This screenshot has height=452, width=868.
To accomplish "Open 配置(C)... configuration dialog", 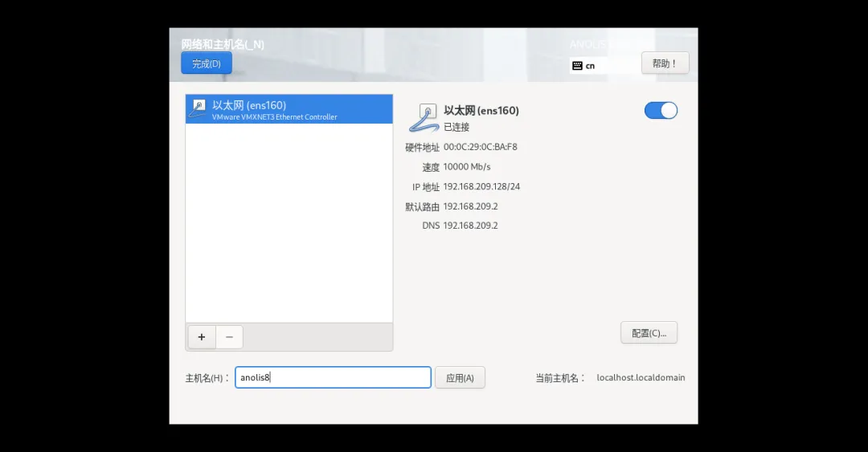I will pos(649,333).
